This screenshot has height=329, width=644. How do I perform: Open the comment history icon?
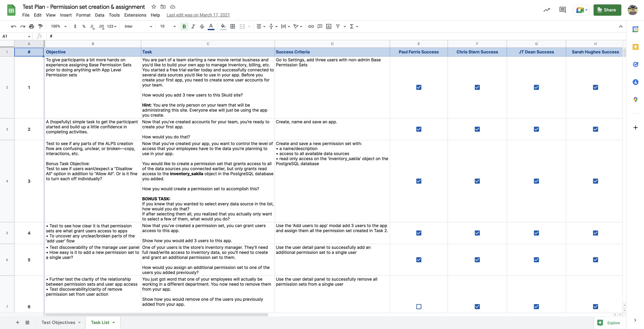(x=562, y=10)
